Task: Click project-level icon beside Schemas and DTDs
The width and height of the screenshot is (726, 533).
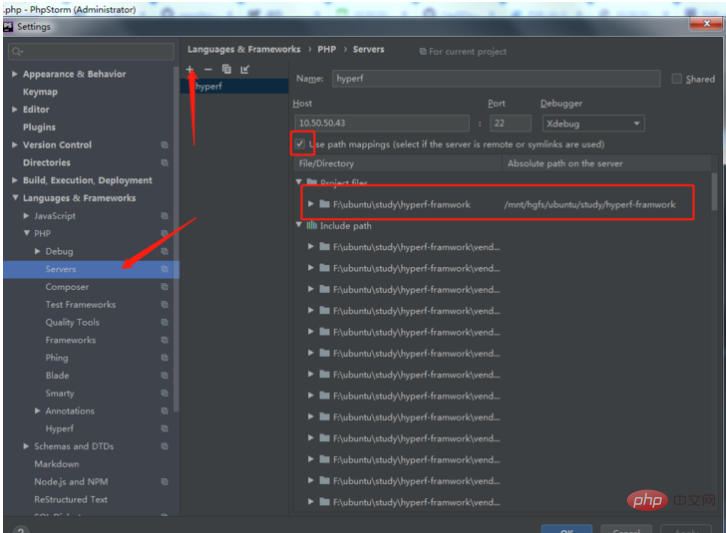Action: 164,446
